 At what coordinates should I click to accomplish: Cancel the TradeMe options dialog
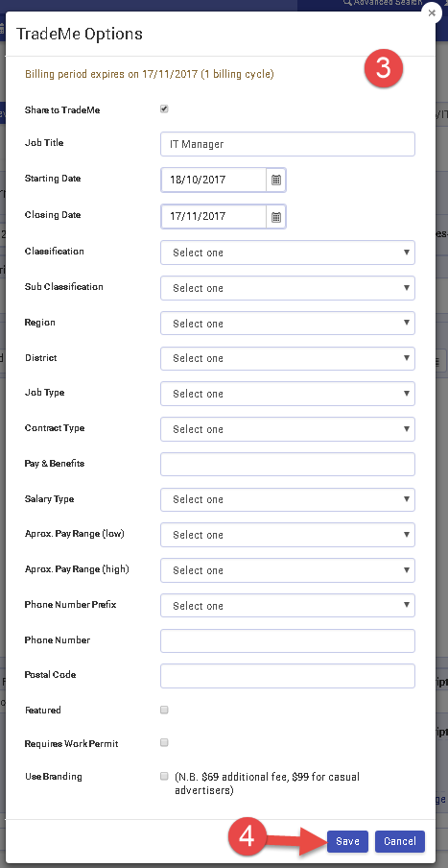pos(400,841)
